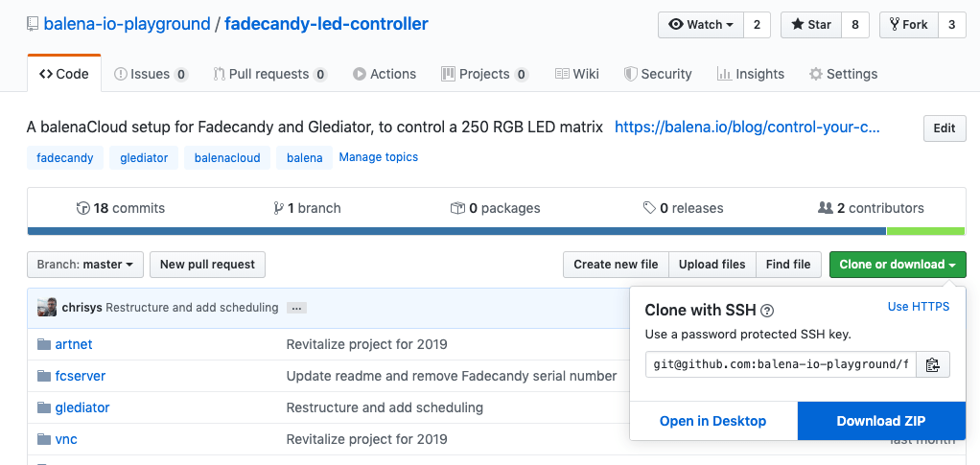Image resolution: width=980 pixels, height=465 pixels.
Task: Click the vnc folder icon
Action: 43,439
